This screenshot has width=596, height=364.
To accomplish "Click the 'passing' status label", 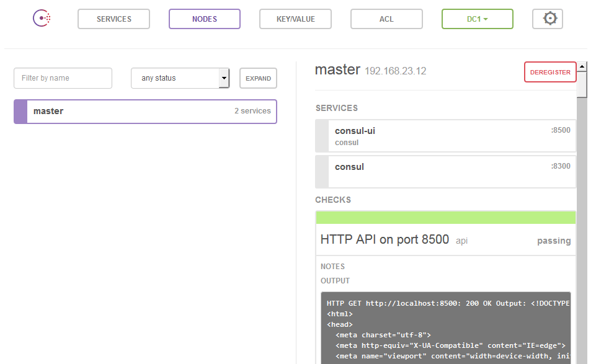I will pyautogui.click(x=554, y=240).
